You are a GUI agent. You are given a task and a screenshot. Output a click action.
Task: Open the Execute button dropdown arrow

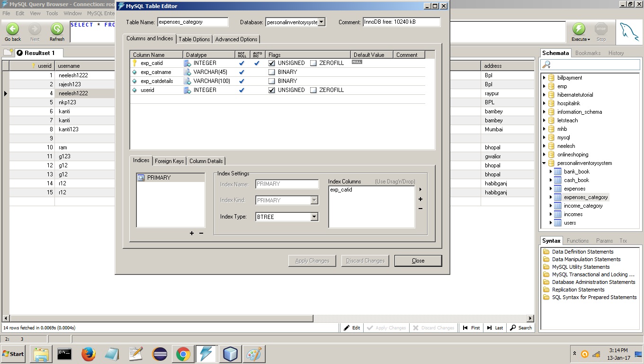coord(589,39)
